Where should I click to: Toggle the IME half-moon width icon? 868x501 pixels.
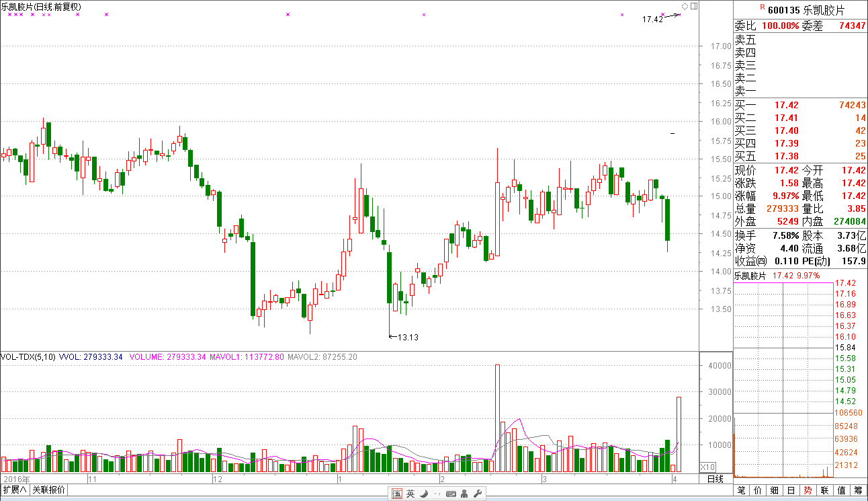click(x=424, y=494)
